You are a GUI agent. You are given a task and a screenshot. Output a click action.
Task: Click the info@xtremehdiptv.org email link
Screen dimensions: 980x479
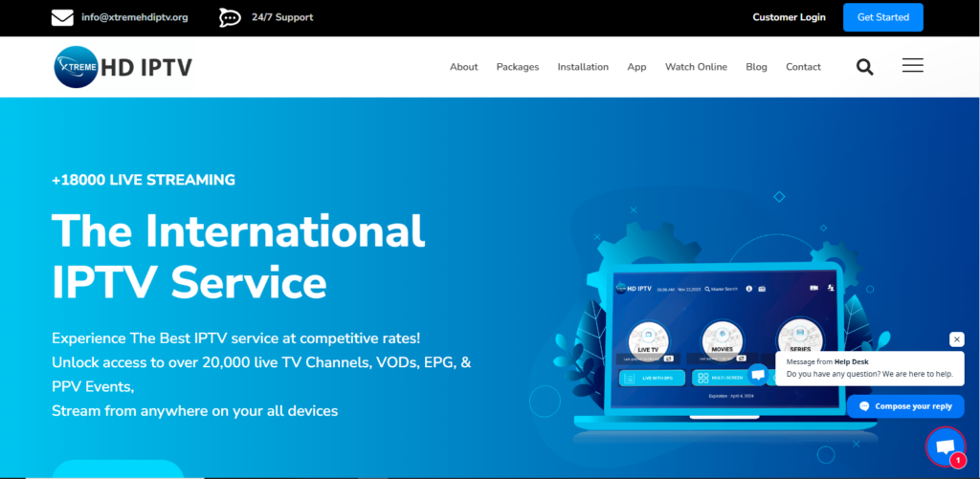click(x=134, y=17)
